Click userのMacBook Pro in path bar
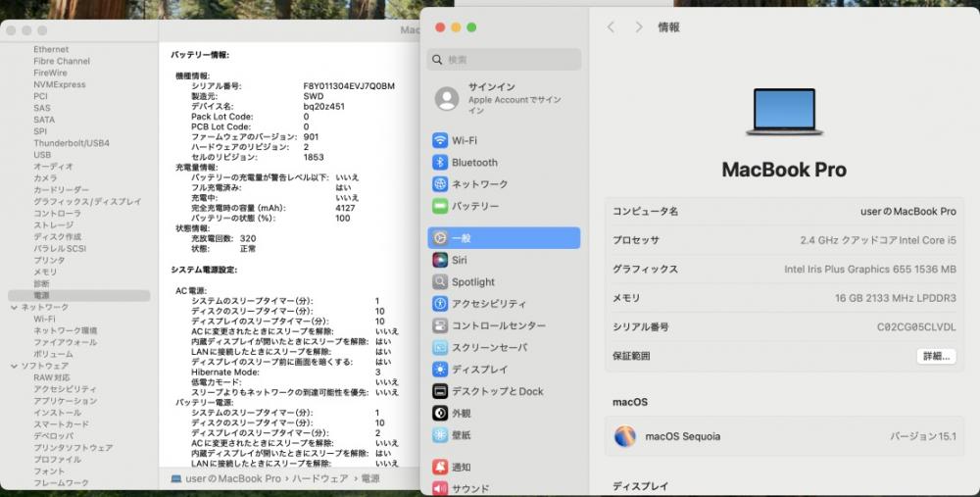This screenshot has height=497, width=980. point(233,479)
